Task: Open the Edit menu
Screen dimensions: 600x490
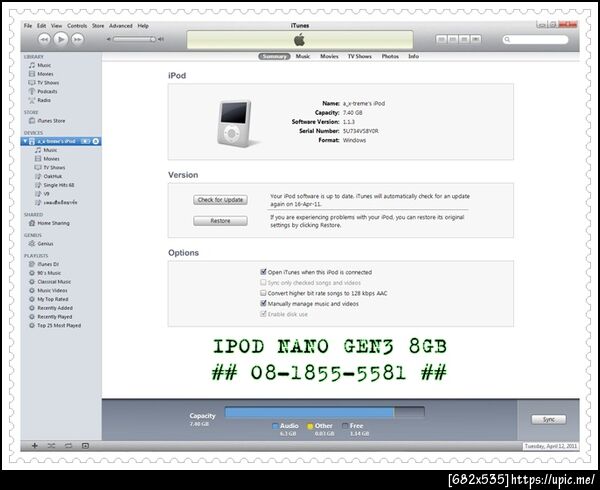Action: coord(41,26)
